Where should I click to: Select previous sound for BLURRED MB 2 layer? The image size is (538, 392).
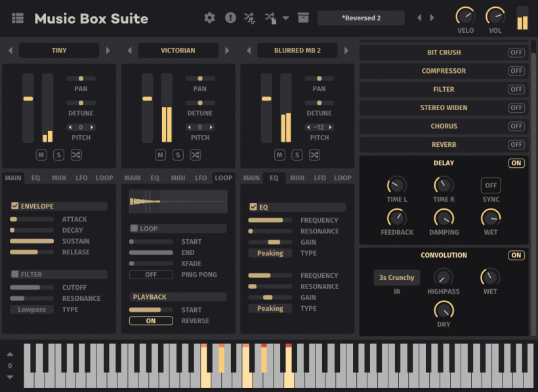(x=249, y=50)
